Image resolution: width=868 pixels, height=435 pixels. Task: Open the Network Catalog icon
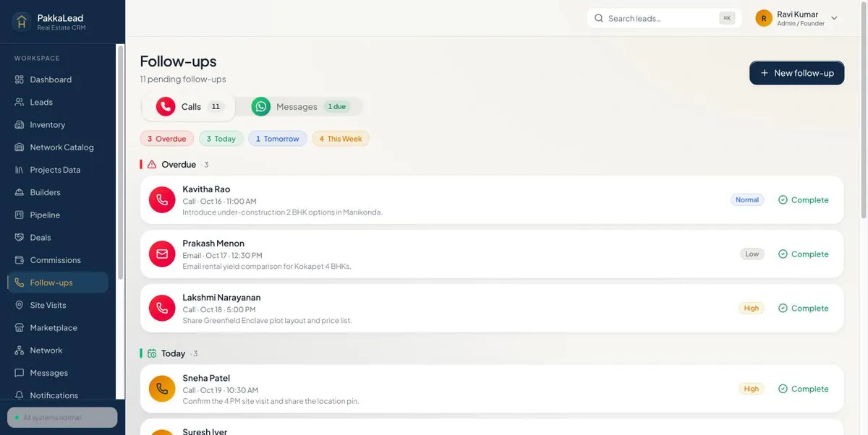(20, 147)
